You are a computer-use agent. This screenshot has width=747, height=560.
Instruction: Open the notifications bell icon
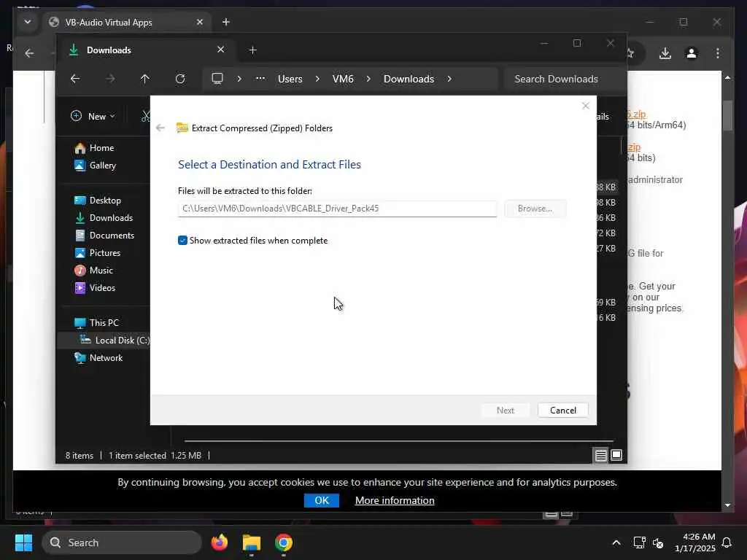[x=727, y=542]
